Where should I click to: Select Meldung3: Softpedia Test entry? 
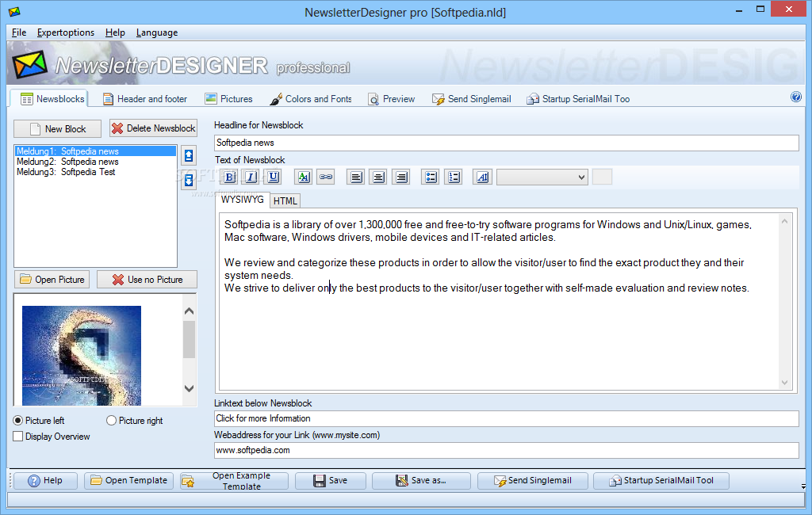click(95, 172)
